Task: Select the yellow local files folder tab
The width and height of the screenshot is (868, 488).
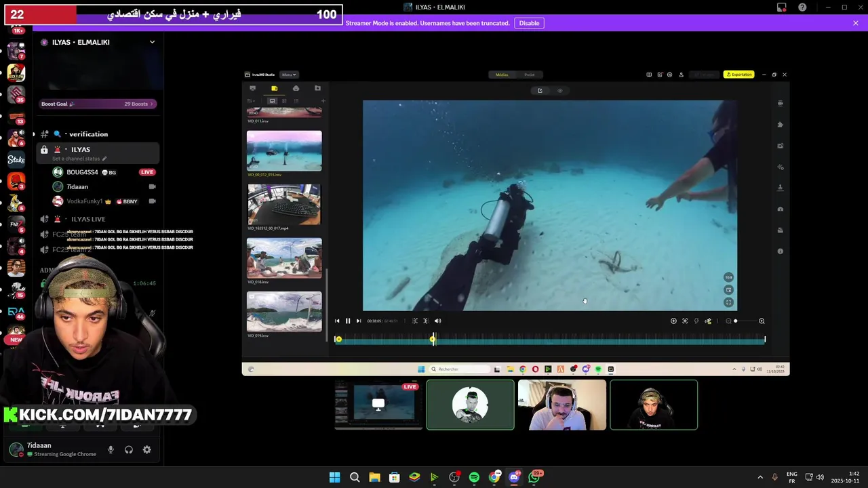Action: click(x=274, y=88)
